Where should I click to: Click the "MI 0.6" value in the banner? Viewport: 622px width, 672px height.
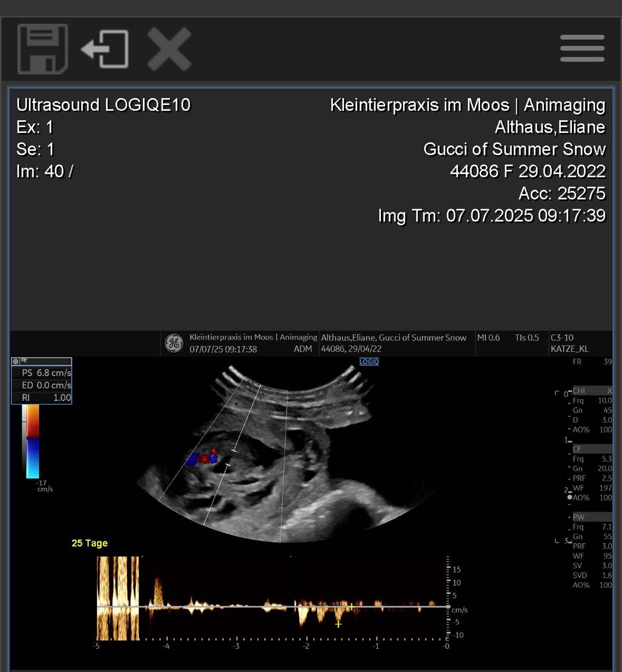click(488, 338)
